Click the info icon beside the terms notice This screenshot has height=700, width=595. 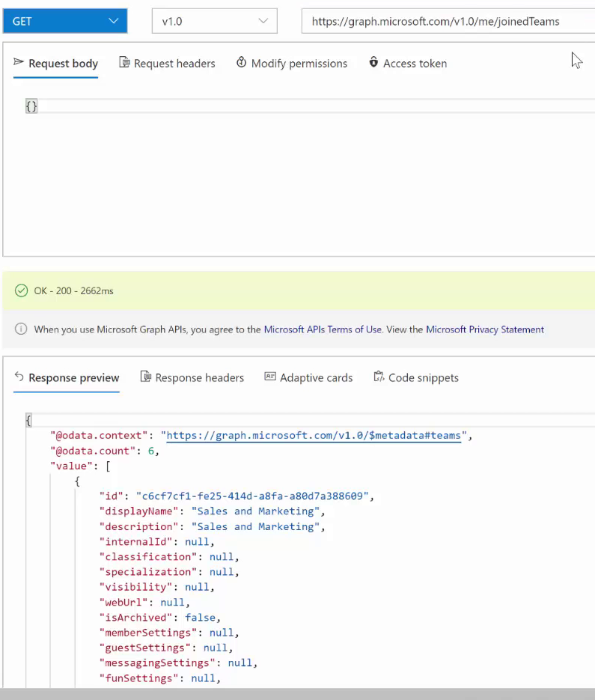[x=20, y=329]
